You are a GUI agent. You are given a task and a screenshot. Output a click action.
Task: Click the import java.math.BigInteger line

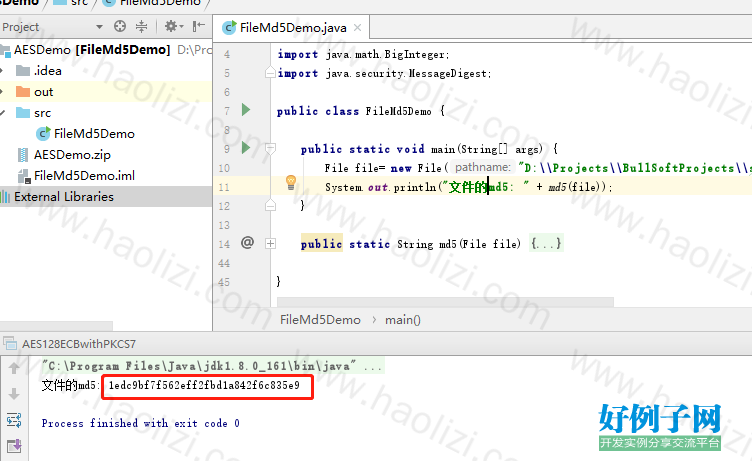pyautogui.click(x=364, y=54)
